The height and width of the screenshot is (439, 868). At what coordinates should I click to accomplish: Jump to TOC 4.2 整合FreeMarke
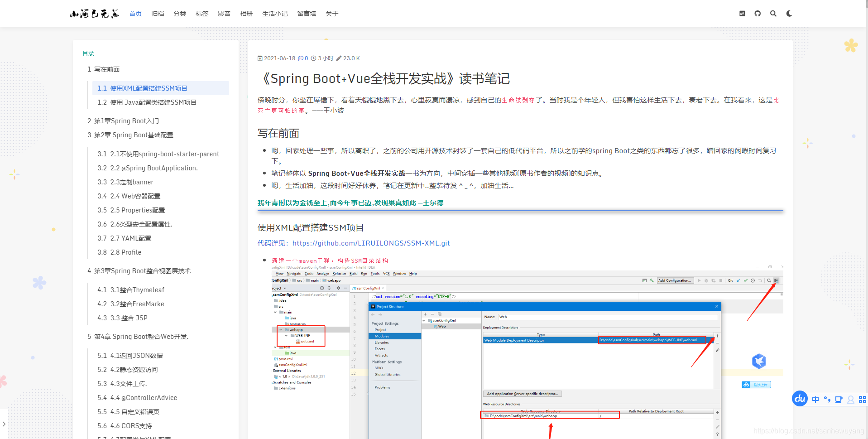pos(130,304)
